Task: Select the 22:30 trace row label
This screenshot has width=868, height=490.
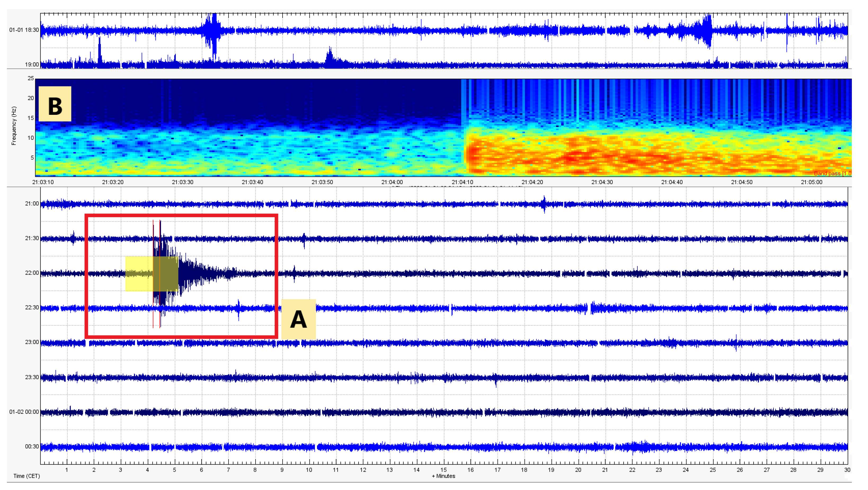Action: [x=32, y=307]
